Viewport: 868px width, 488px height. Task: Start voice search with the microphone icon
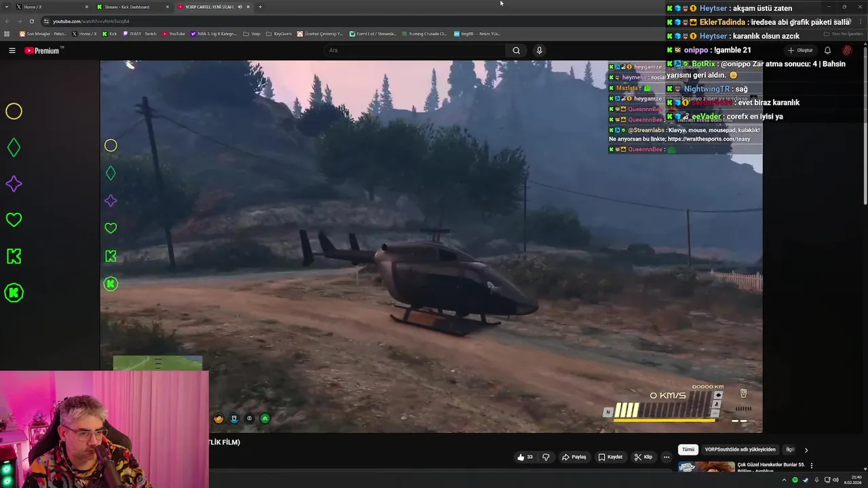point(539,50)
